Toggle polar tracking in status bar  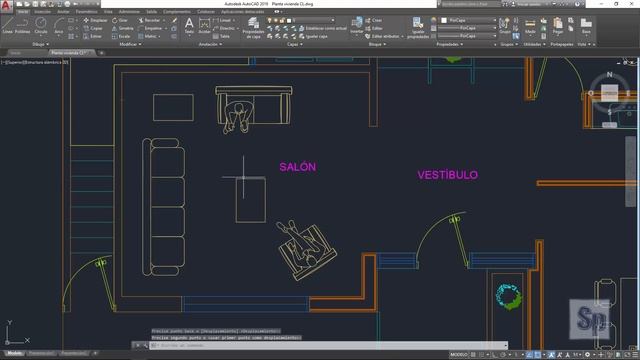[503, 355]
